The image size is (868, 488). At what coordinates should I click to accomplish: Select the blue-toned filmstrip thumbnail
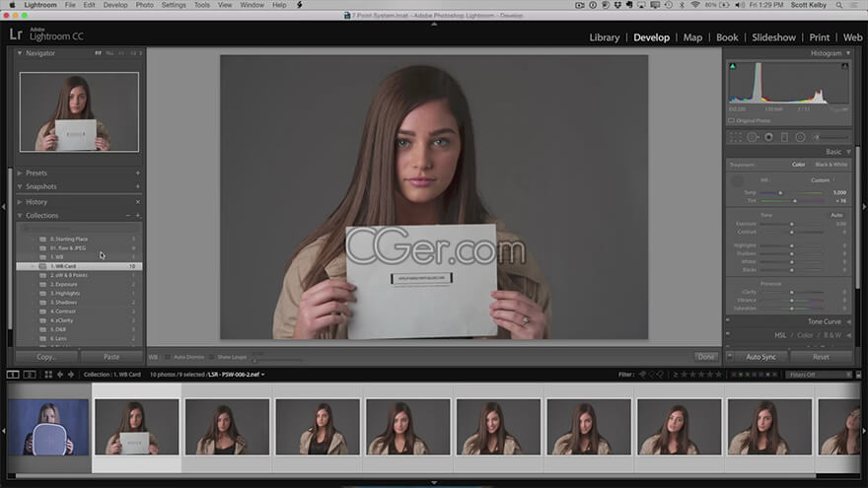pos(48,427)
